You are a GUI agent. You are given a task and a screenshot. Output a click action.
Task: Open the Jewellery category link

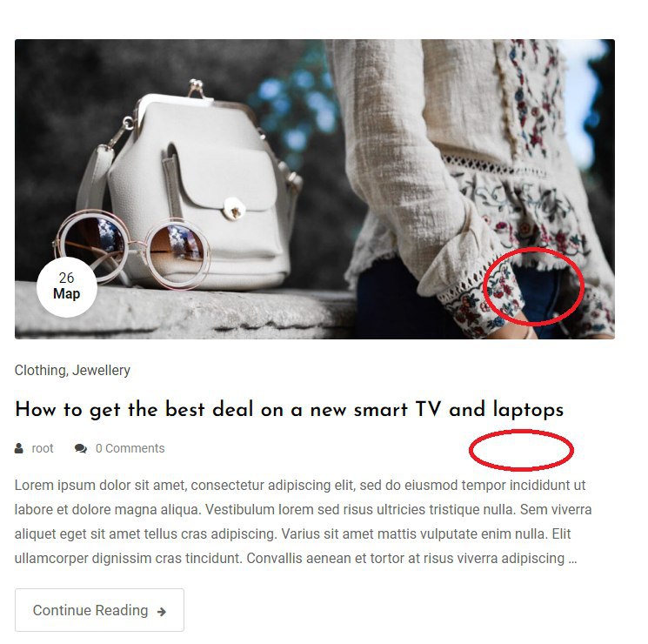click(x=101, y=370)
